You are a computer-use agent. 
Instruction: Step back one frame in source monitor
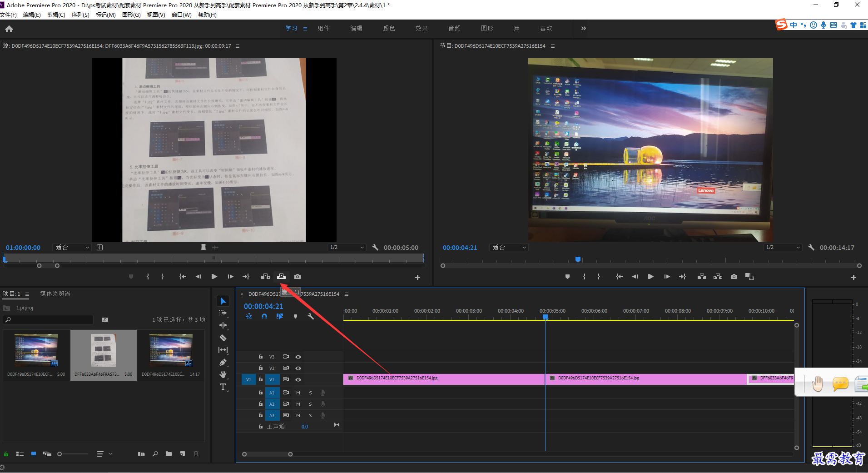pos(198,276)
